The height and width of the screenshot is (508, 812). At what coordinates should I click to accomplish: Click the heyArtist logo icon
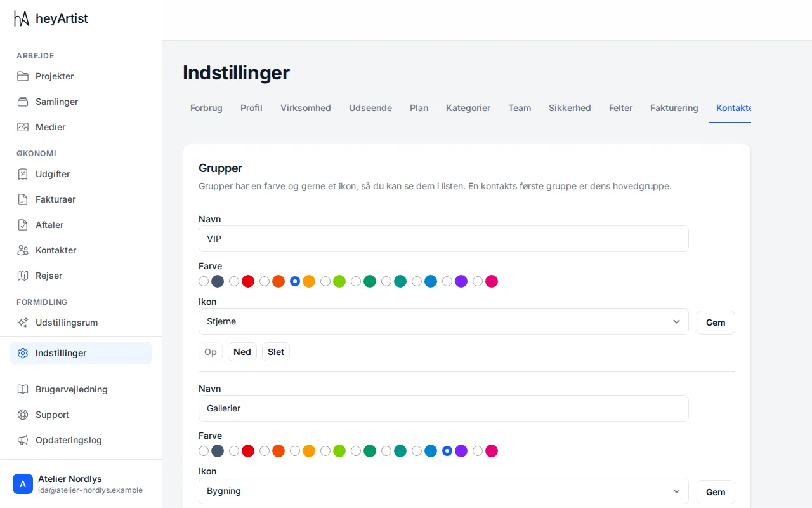[x=22, y=18]
